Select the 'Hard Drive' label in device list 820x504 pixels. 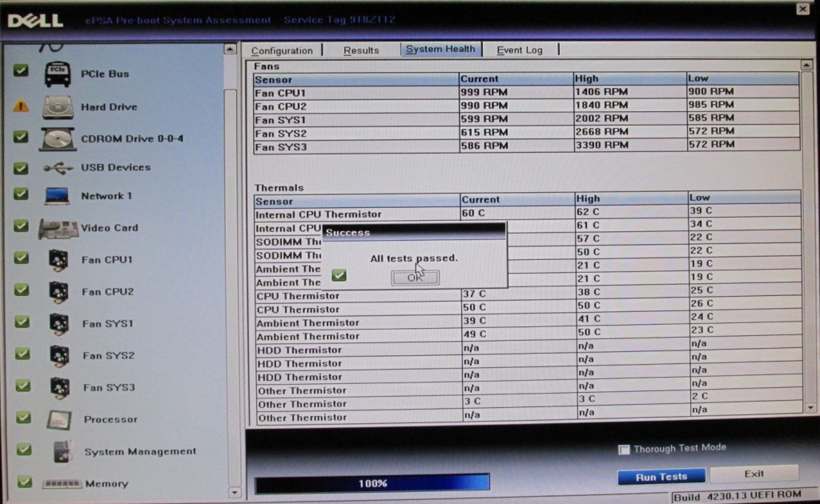(x=109, y=107)
